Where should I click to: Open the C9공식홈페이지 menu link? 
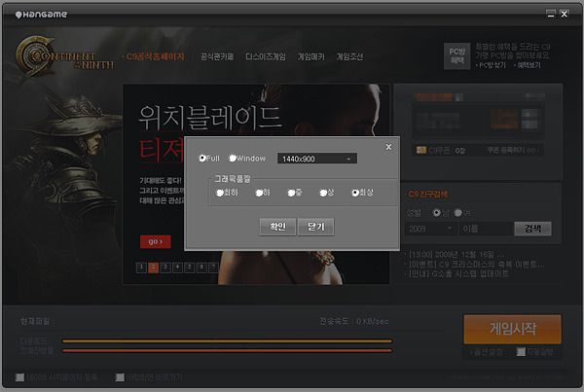tap(156, 56)
